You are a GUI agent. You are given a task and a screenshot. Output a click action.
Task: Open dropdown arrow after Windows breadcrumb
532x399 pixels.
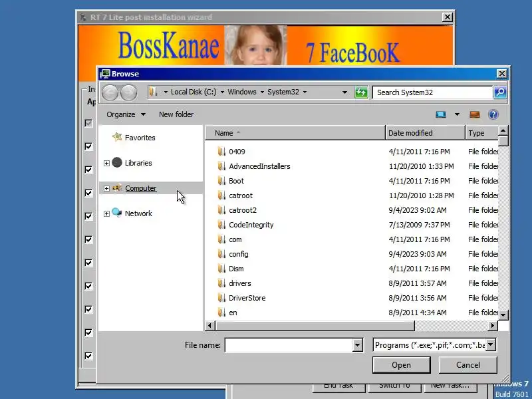coord(262,92)
